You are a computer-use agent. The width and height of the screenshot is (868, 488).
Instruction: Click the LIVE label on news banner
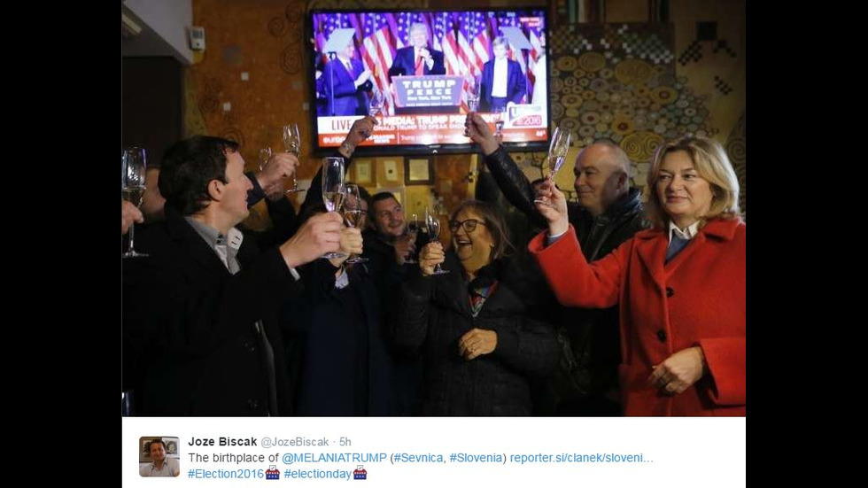341,125
